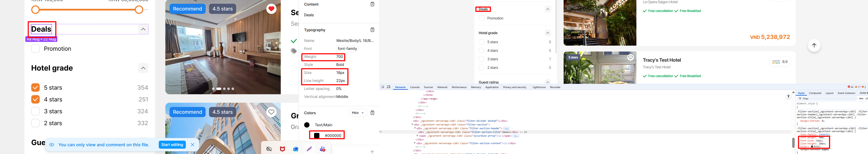Copy Colors section using clipboard icon
Screen dimensions: 868x154
[372, 113]
